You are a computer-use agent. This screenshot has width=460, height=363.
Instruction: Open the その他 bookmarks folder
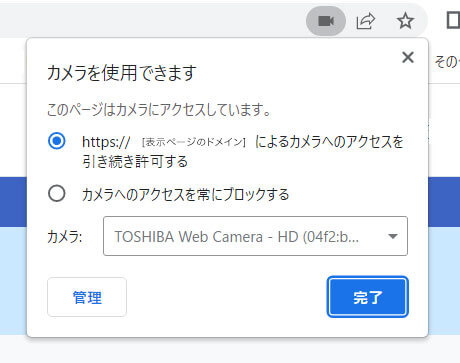click(447, 62)
